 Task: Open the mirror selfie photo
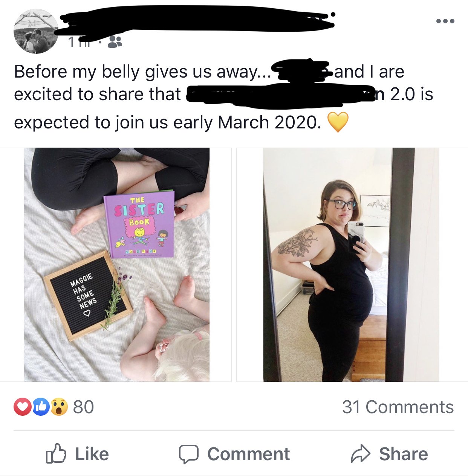pyautogui.click(x=351, y=264)
